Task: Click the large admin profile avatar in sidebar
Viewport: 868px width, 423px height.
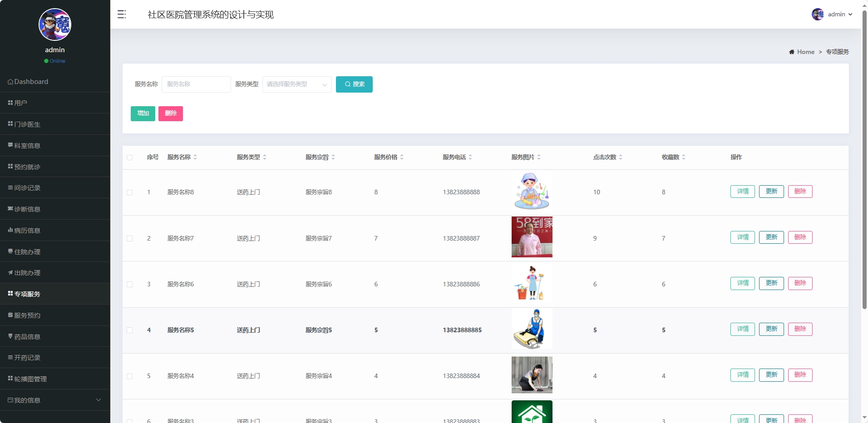Action: pyautogui.click(x=55, y=25)
